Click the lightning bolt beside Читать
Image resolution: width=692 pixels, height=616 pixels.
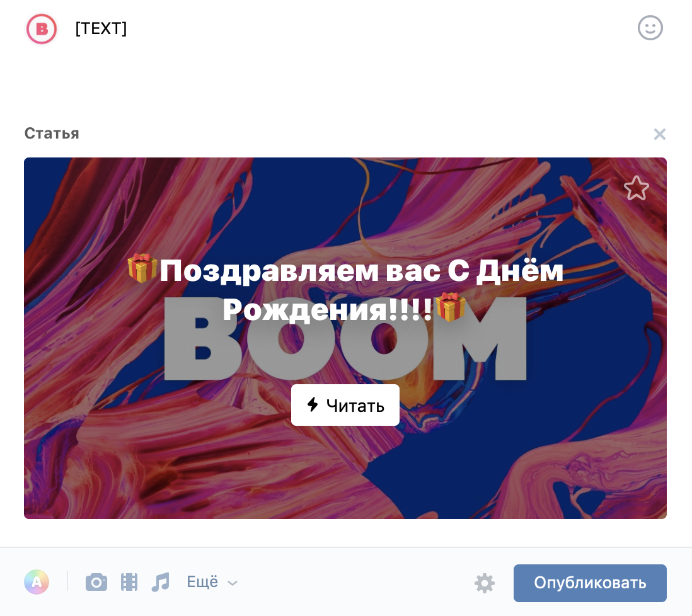click(x=313, y=404)
